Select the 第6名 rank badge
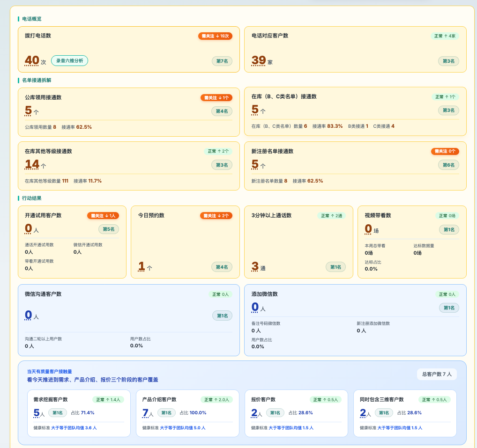This screenshot has height=448, width=477. [449, 165]
